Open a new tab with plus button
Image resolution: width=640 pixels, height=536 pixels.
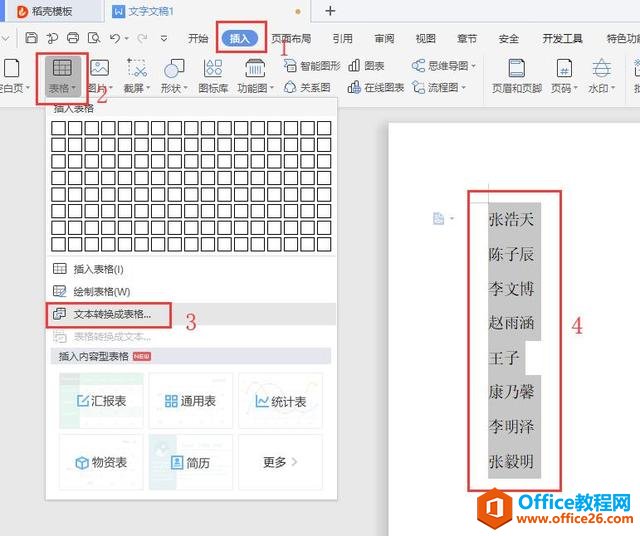pos(330,11)
